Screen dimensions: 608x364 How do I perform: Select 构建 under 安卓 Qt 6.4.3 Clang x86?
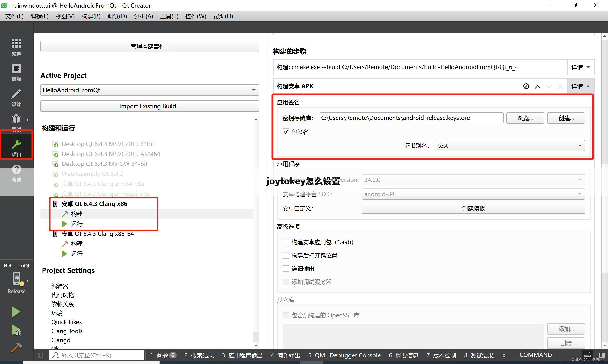[x=77, y=214]
